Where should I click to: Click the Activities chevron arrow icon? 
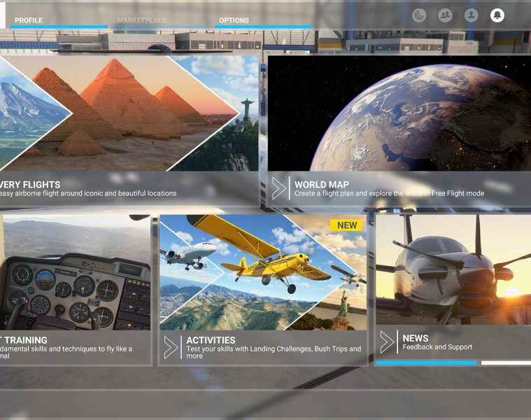[x=171, y=347]
